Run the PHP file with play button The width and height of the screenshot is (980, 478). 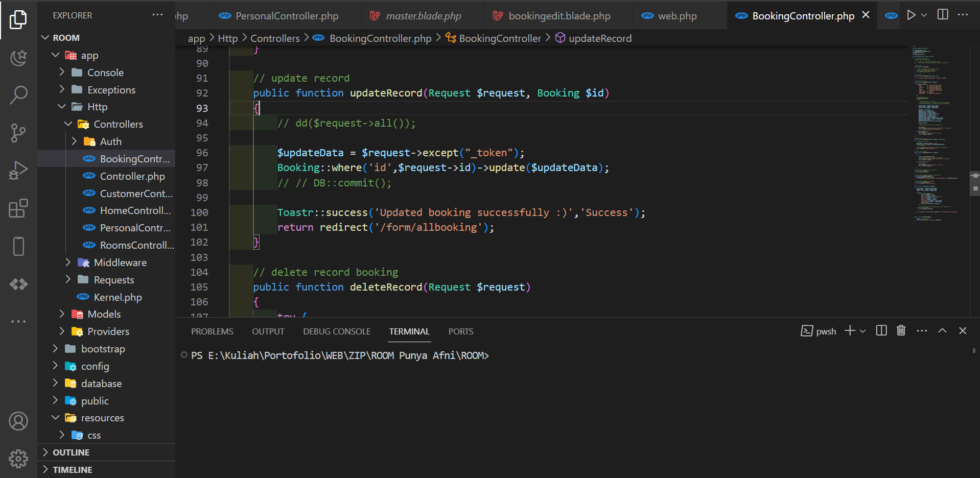coord(911,15)
